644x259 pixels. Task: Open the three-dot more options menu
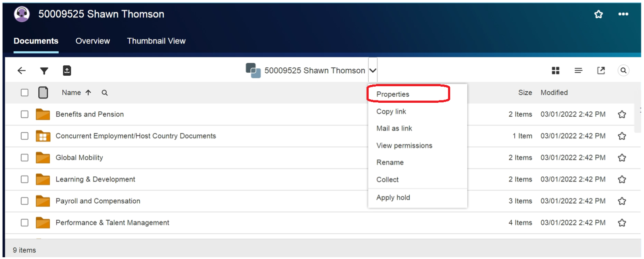tap(623, 14)
